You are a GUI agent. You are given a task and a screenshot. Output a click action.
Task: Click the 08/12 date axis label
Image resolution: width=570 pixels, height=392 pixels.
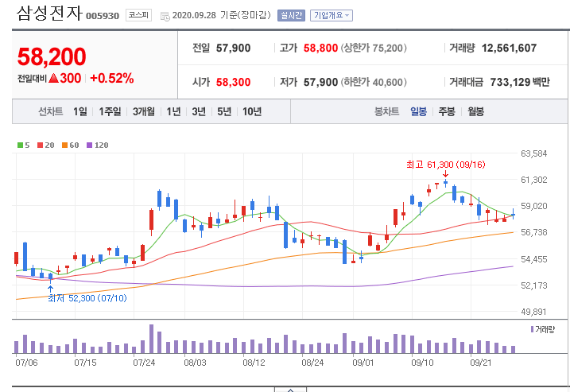[x=254, y=363]
